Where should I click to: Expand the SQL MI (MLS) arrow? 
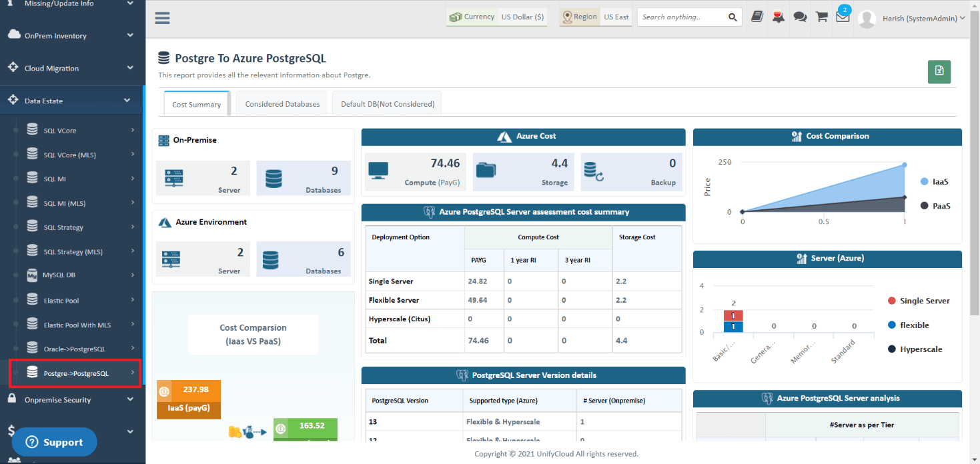133,203
